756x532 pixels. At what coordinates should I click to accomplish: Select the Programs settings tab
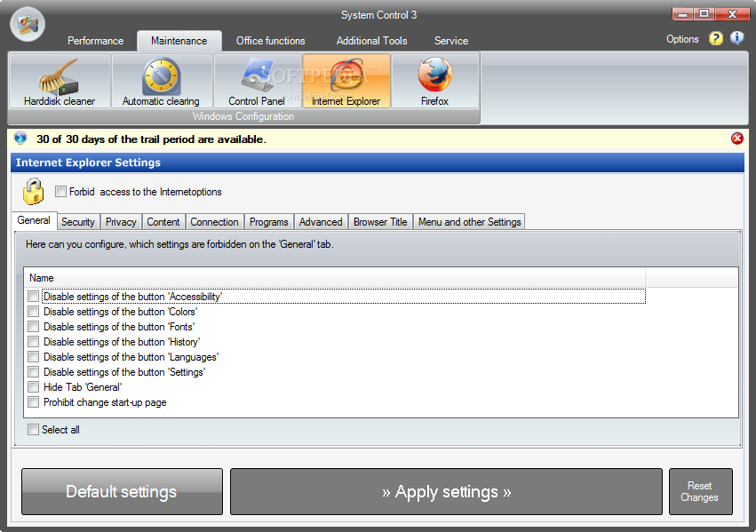[x=269, y=222]
